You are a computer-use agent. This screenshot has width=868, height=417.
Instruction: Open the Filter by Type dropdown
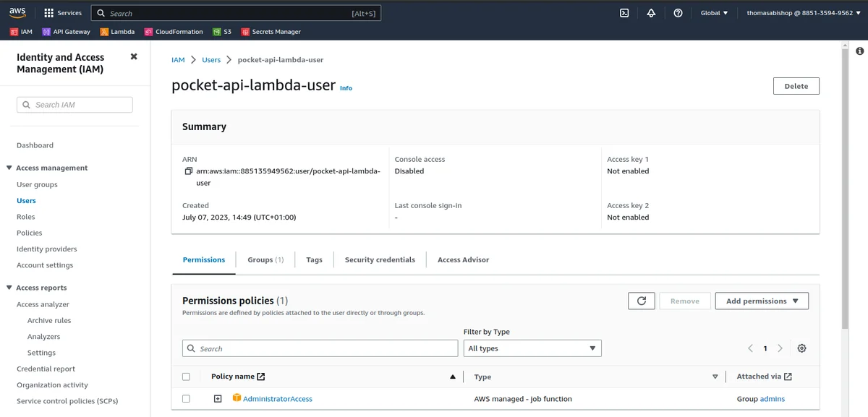coord(532,348)
